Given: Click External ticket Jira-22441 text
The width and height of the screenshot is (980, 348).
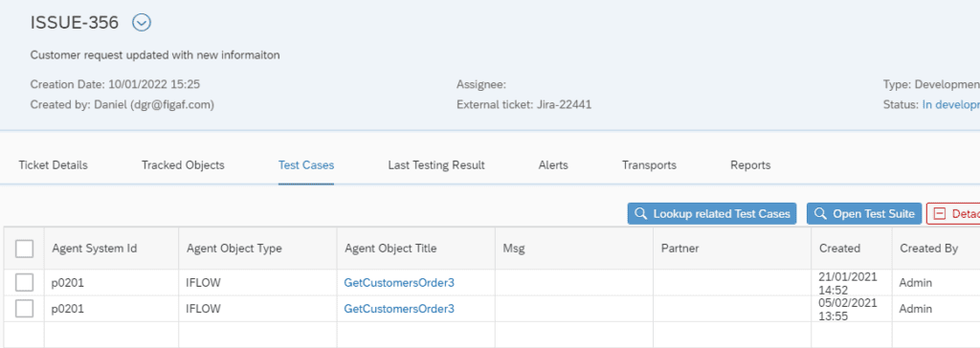Looking at the screenshot, I should click(523, 105).
